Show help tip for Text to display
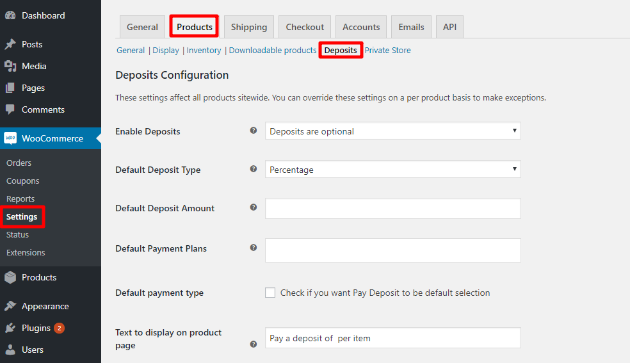Screen dimensions: 630x363 coord(253,344)
